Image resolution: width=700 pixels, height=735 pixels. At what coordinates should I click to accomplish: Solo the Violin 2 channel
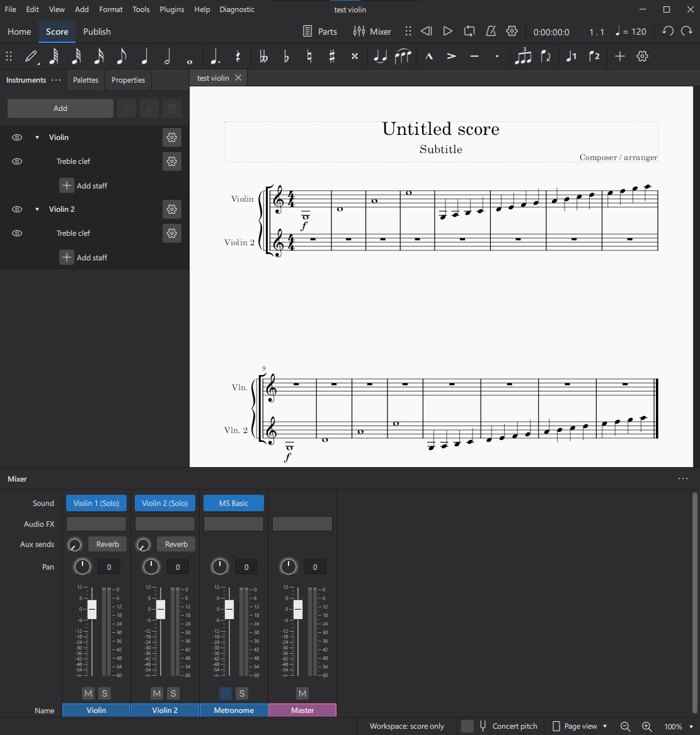tap(173, 693)
